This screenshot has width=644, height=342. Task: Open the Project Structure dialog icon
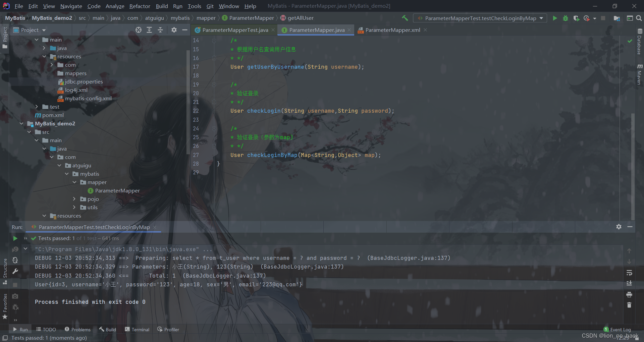tap(616, 18)
